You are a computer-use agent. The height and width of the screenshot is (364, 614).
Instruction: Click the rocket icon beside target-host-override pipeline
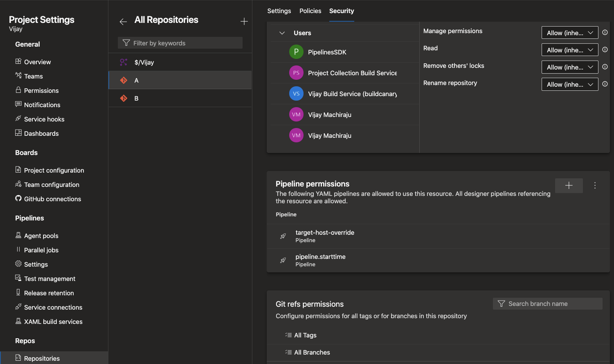click(x=283, y=236)
